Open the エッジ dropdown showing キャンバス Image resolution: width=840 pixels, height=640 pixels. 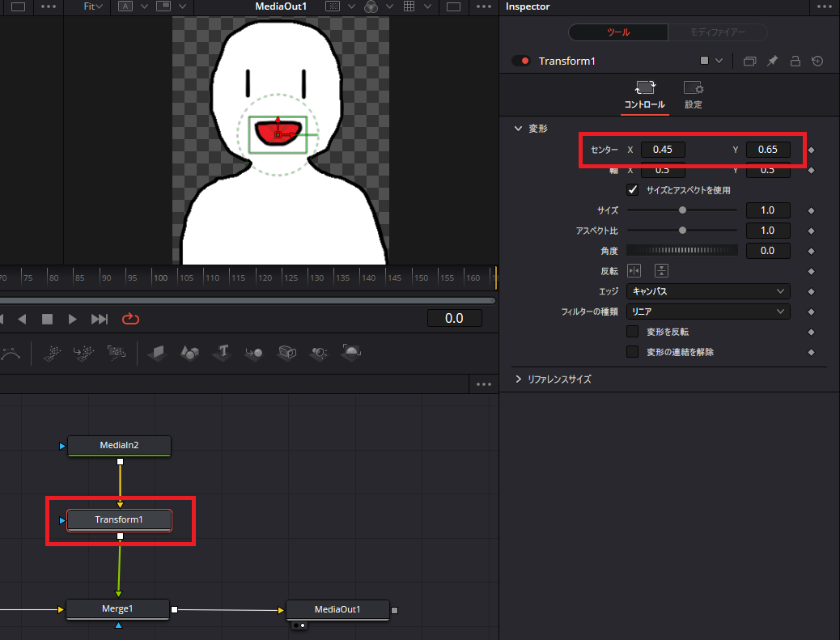708,291
